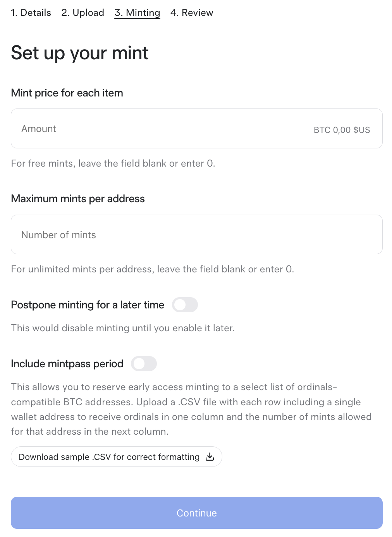Click the Mint price for each item label
392x537 pixels.
67,93
